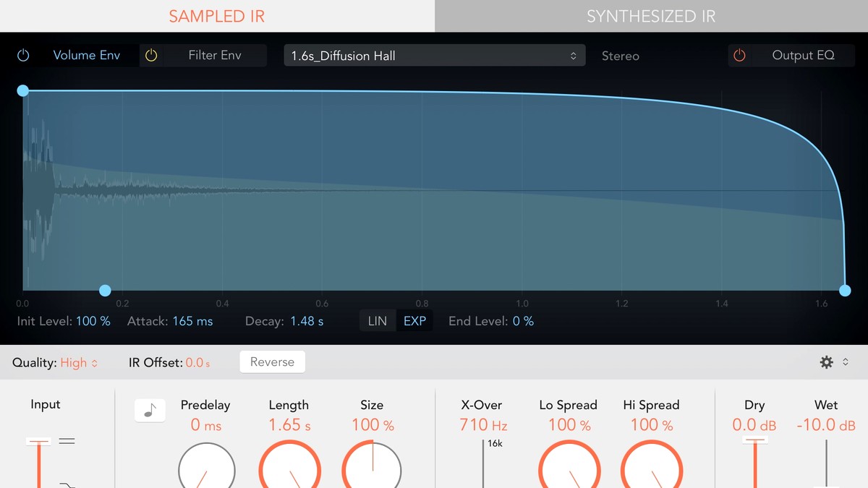Select the SAMPLED IR tab
Image resolution: width=868 pixels, height=488 pixels.
coord(216,15)
